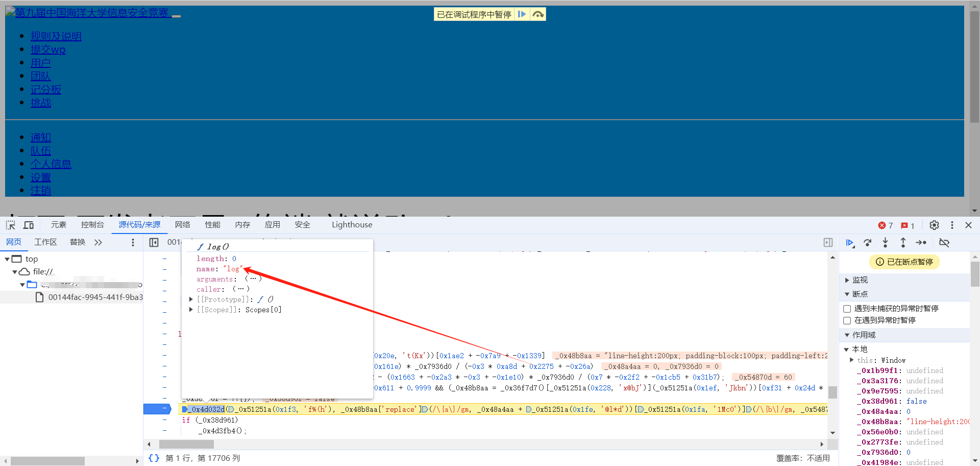Close the DevTools panel

point(968,225)
